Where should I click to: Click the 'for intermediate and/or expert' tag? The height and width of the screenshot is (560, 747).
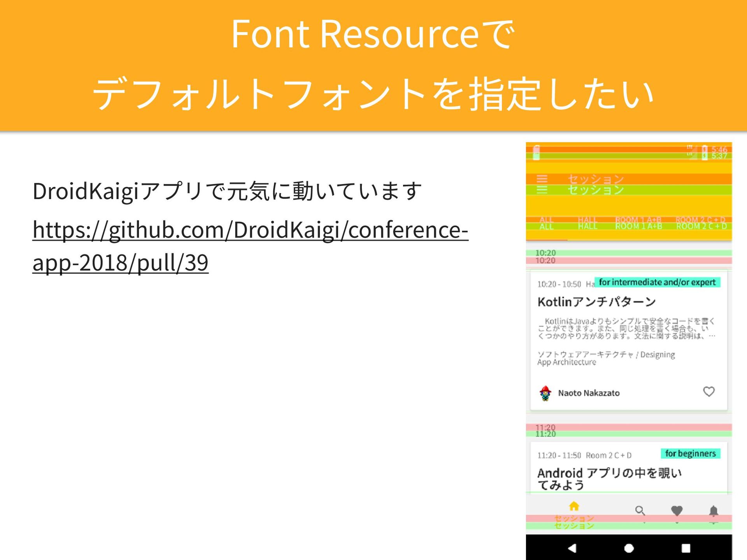point(657,282)
